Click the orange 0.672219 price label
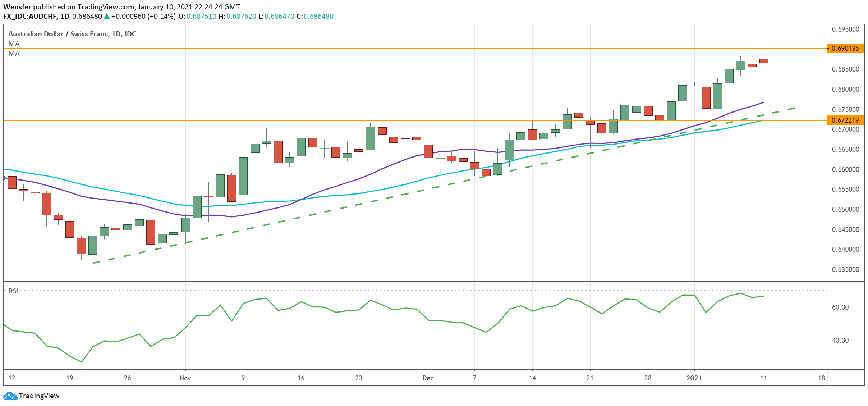This screenshot has width=868, height=406. (x=845, y=120)
